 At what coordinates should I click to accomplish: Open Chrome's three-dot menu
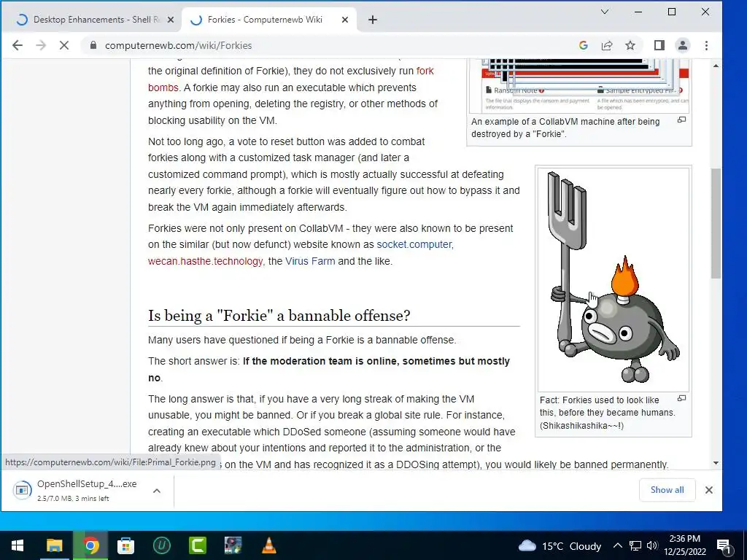click(706, 45)
